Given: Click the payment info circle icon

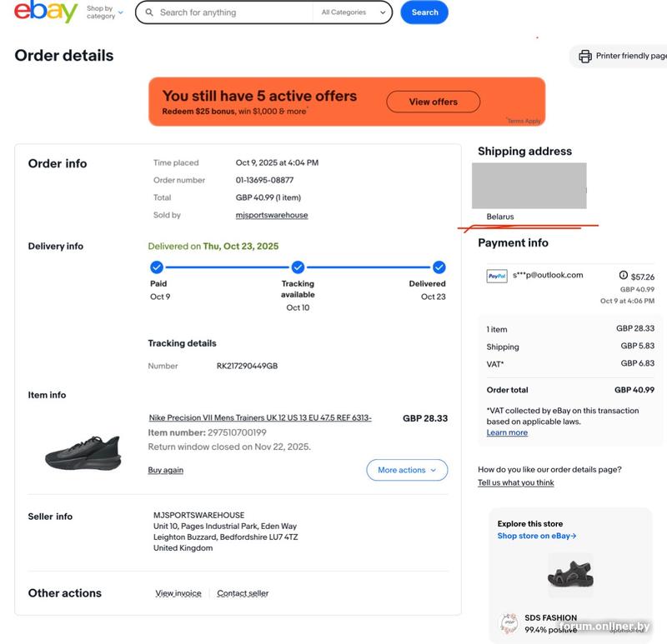Looking at the screenshot, I should pos(623,276).
